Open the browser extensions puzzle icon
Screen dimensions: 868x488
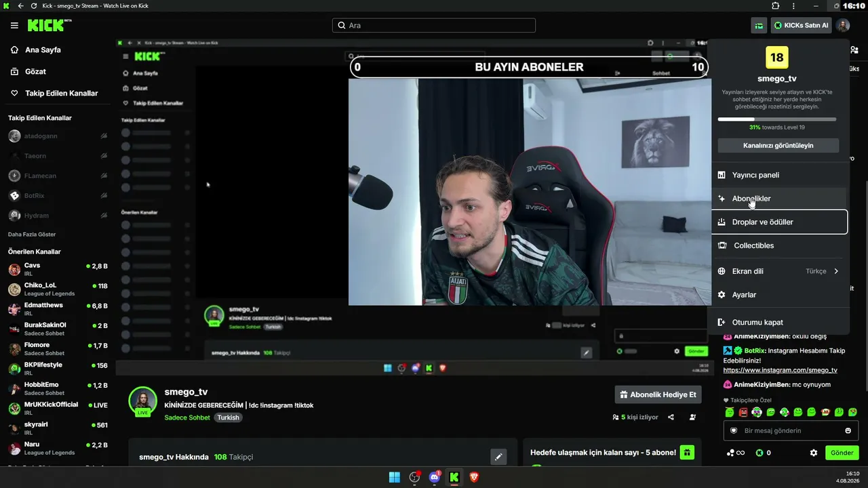click(776, 6)
